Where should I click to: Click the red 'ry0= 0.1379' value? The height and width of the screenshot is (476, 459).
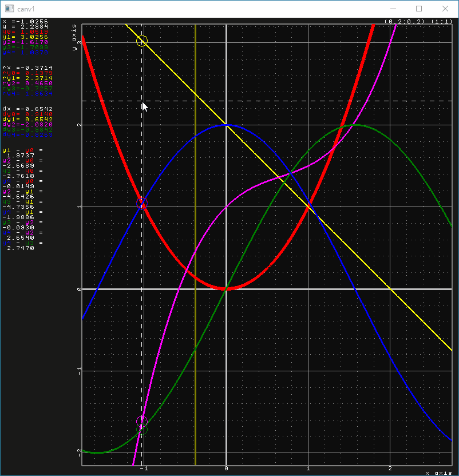pos(27,73)
